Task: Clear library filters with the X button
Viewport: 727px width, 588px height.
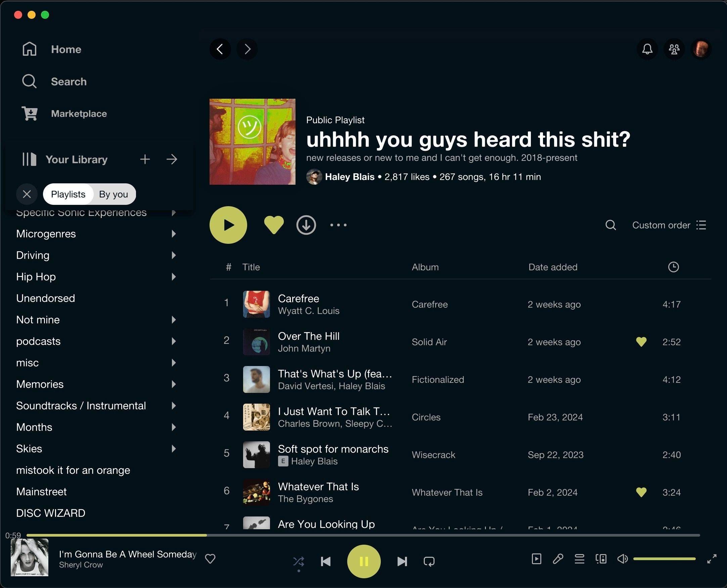Action: pyautogui.click(x=27, y=194)
